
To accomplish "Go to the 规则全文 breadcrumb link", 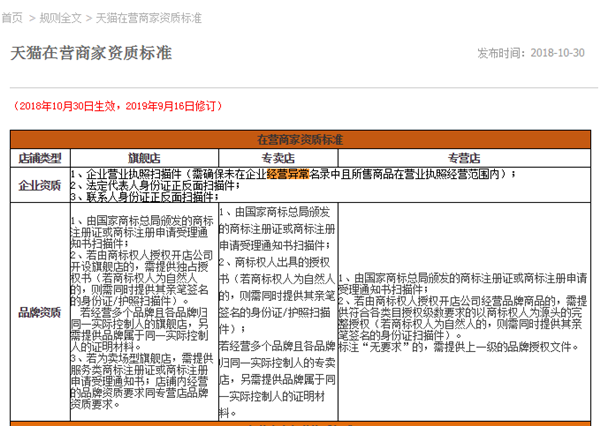I will coord(60,18).
